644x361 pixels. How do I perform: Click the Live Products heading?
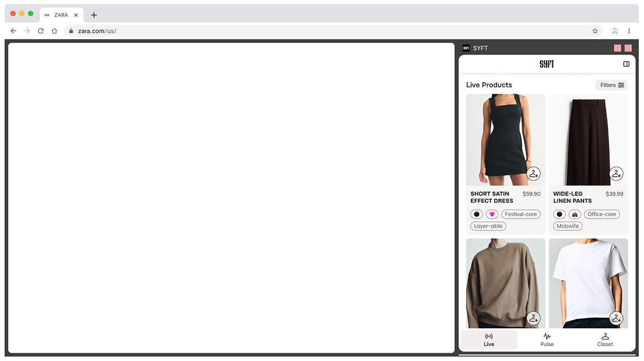[x=489, y=85]
